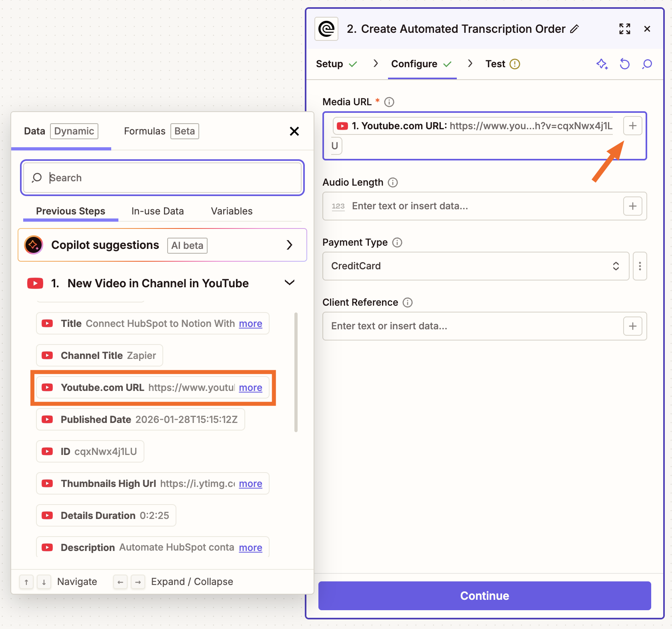Open the search magnifier in the step header
This screenshot has width=672, height=629.
coord(647,64)
